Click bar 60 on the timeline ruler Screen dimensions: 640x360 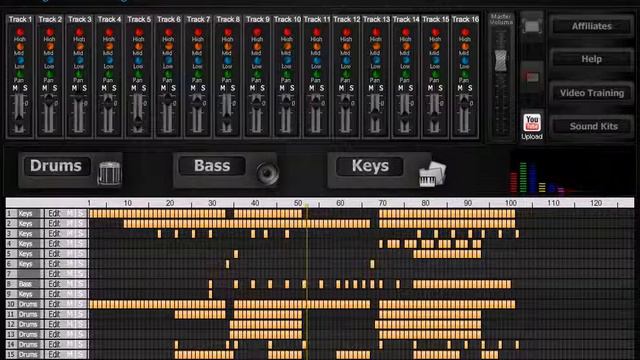tap(340, 203)
